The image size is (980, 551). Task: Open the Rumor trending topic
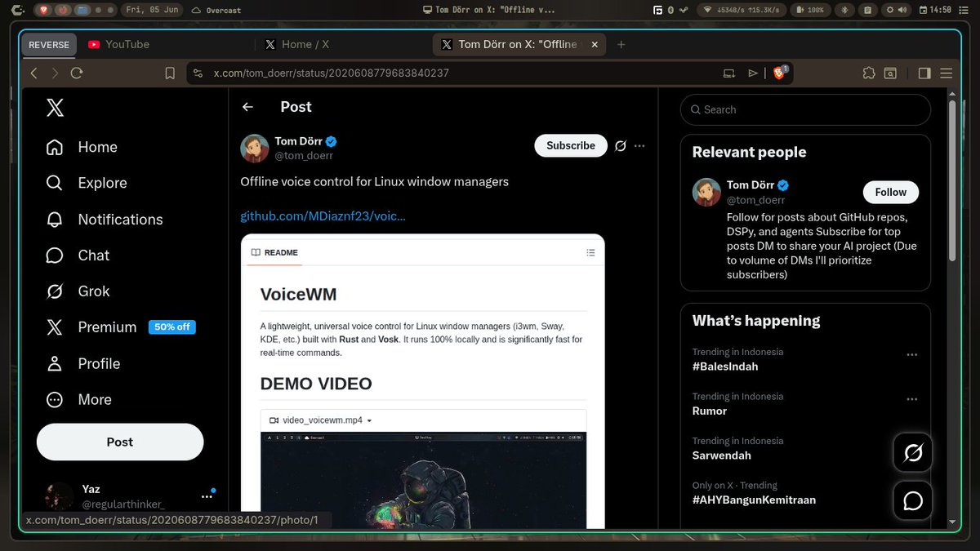[710, 411]
